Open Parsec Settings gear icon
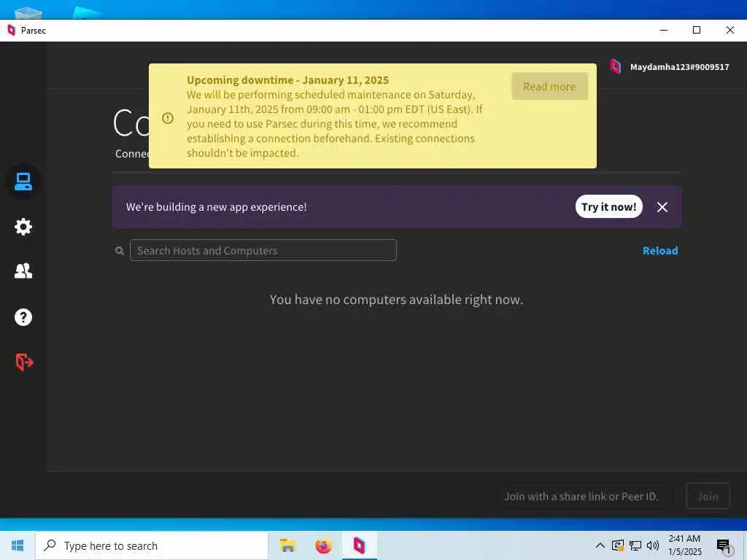This screenshot has width=747, height=560. click(23, 227)
